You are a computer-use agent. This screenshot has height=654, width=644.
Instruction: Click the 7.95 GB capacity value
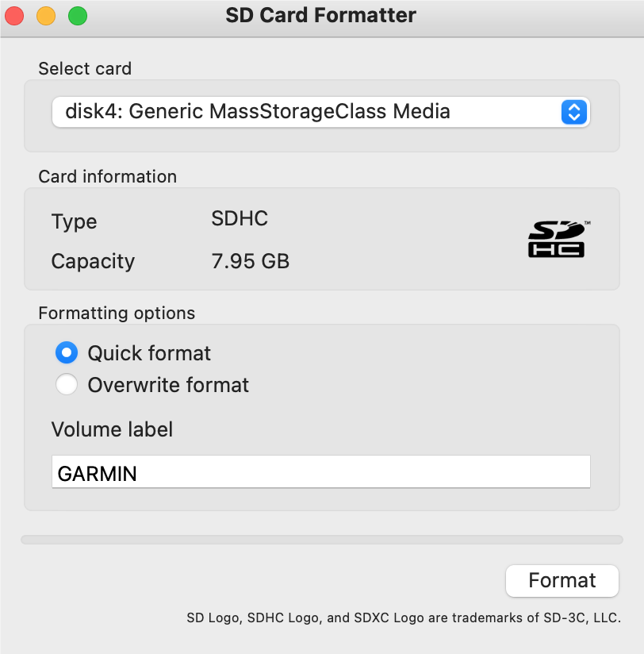tap(251, 261)
